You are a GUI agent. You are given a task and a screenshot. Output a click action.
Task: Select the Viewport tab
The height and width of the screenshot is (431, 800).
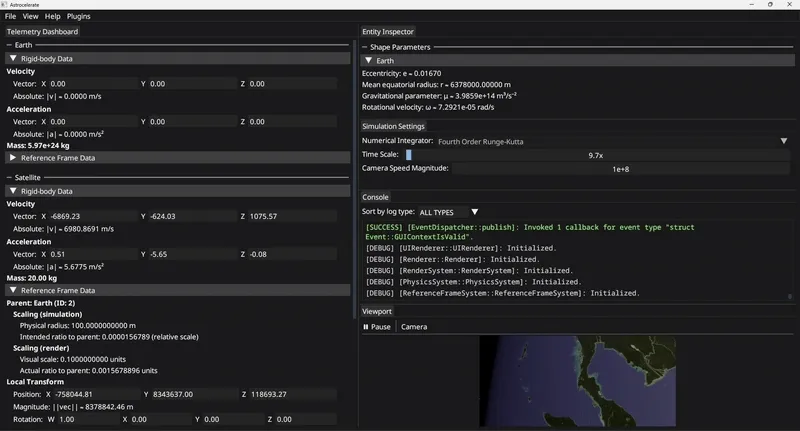tap(377, 311)
